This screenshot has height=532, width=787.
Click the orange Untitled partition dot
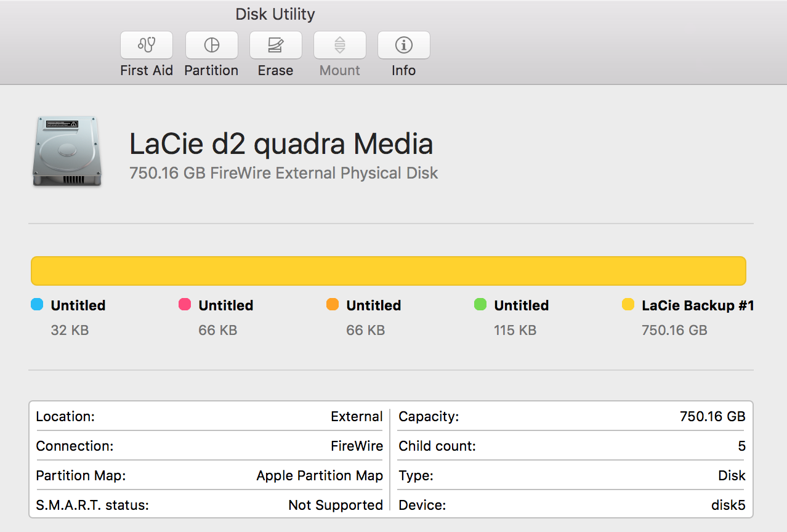pyautogui.click(x=333, y=304)
